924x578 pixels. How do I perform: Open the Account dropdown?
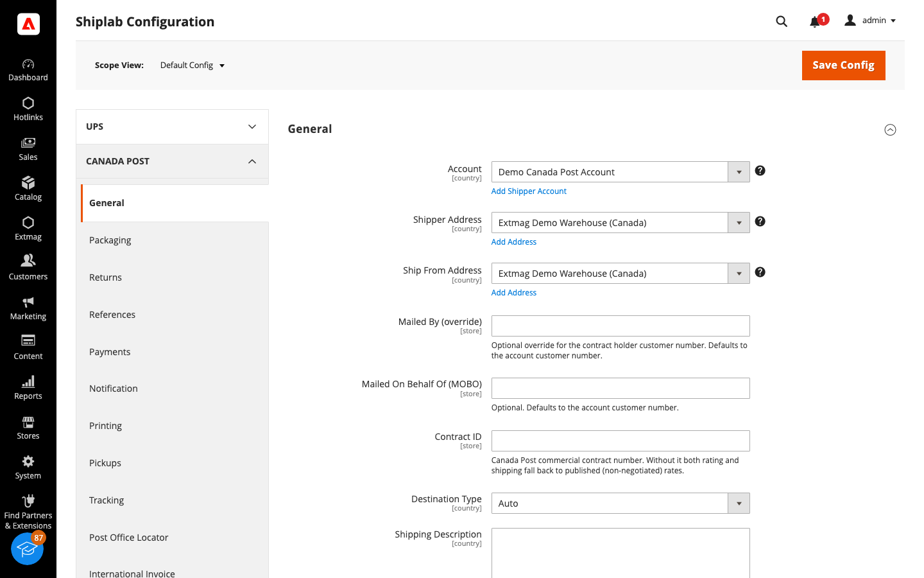click(x=620, y=172)
